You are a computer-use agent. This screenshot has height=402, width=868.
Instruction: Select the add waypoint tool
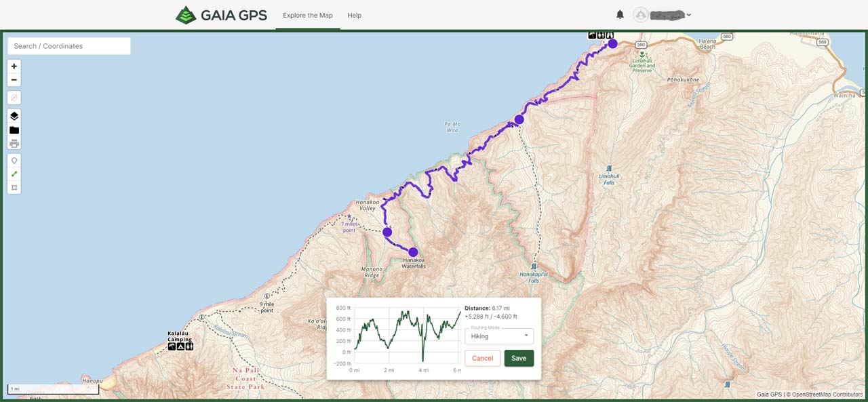[14, 161]
